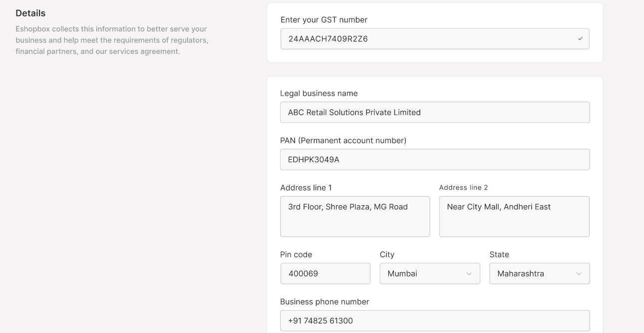Click the Pin code input box

[325, 274]
